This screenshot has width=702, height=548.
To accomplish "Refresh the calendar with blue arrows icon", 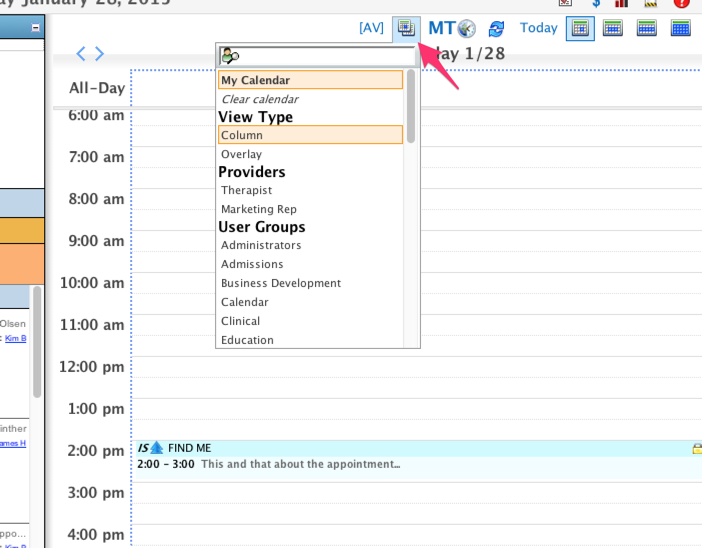I will click(496, 29).
